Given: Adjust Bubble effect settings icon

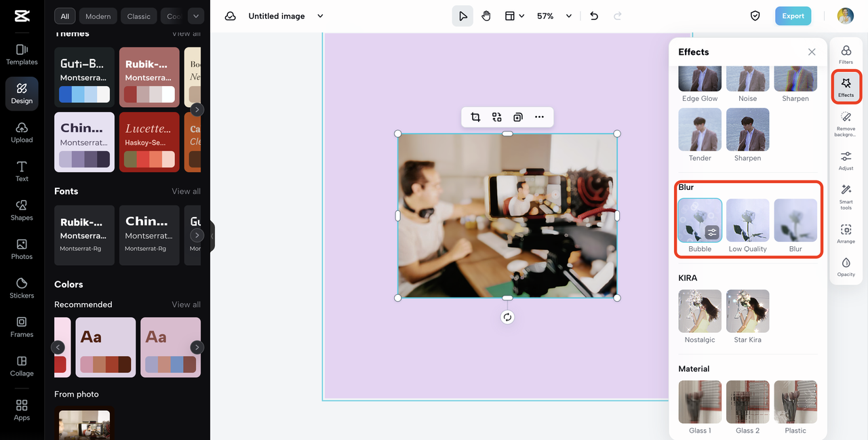Looking at the screenshot, I should pyautogui.click(x=712, y=233).
